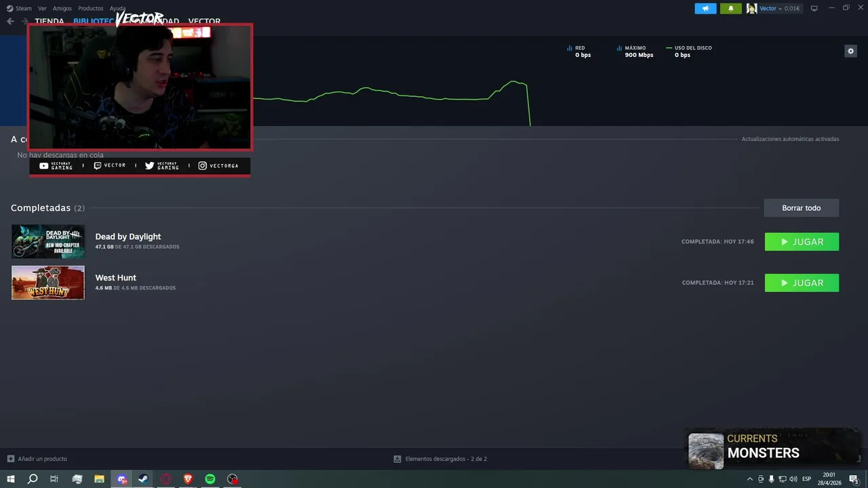Open Discord from the taskbar
The width and height of the screenshot is (868, 488).
click(x=122, y=479)
